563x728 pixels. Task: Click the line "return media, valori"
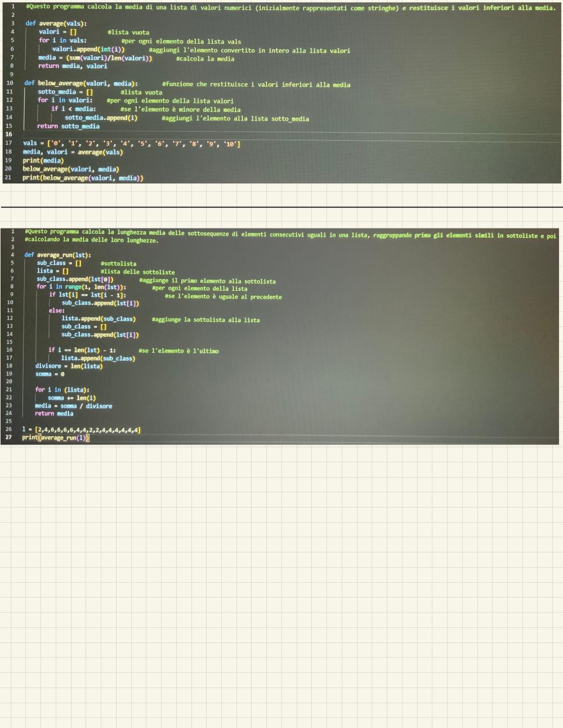pyautogui.click(x=73, y=66)
